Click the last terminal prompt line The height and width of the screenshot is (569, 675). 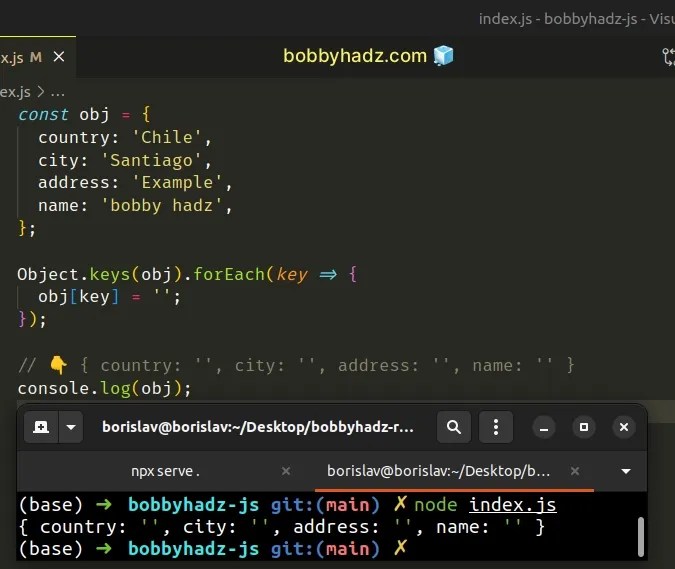point(213,549)
